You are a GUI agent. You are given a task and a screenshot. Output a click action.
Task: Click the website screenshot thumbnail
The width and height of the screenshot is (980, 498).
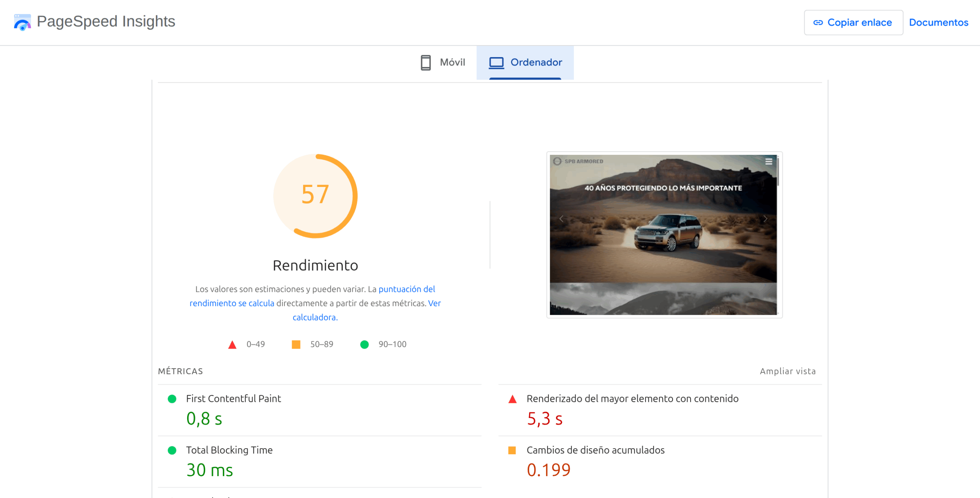pos(664,235)
